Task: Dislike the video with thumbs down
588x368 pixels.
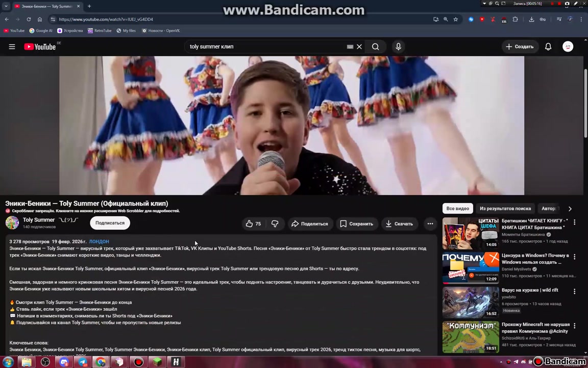Action: tap(275, 224)
